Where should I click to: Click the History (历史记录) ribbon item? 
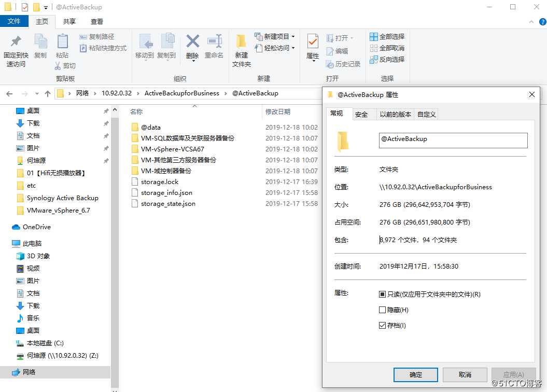pyautogui.click(x=343, y=64)
